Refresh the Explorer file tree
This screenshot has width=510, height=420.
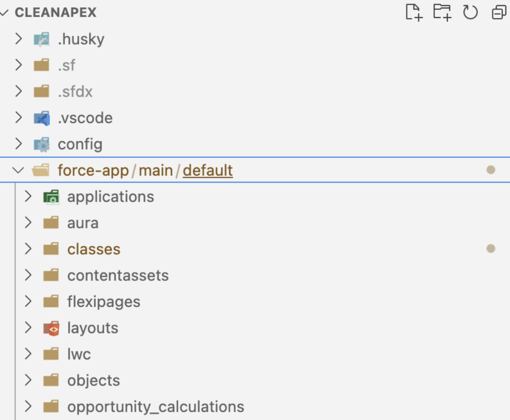(470, 13)
